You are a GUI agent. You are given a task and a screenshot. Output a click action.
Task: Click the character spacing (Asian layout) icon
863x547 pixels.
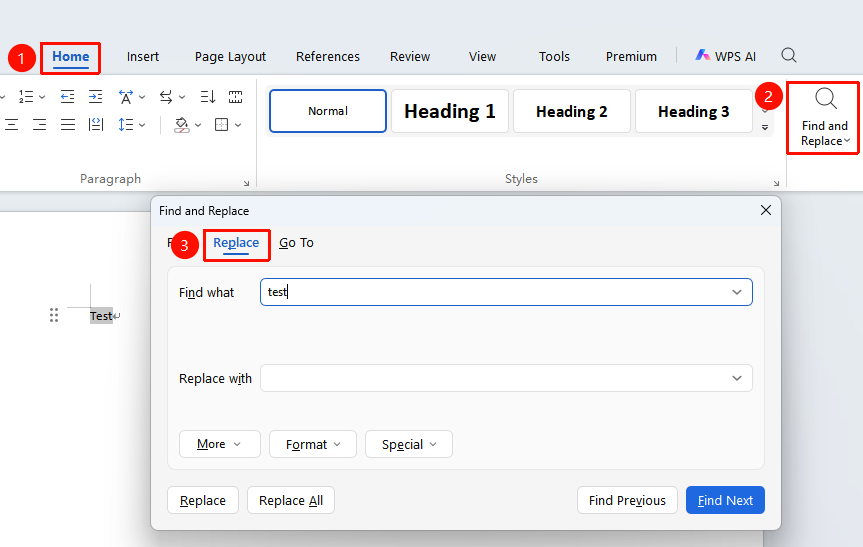(x=125, y=97)
